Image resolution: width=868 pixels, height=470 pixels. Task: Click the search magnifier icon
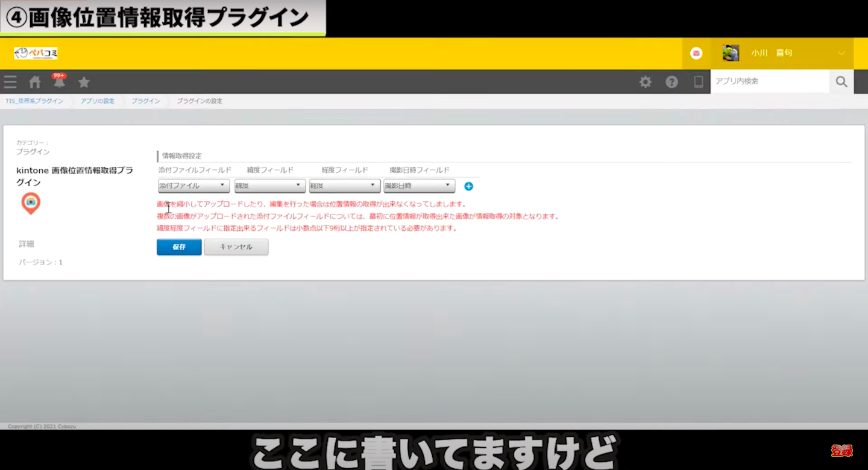pyautogui.click(x=841, y=82)
